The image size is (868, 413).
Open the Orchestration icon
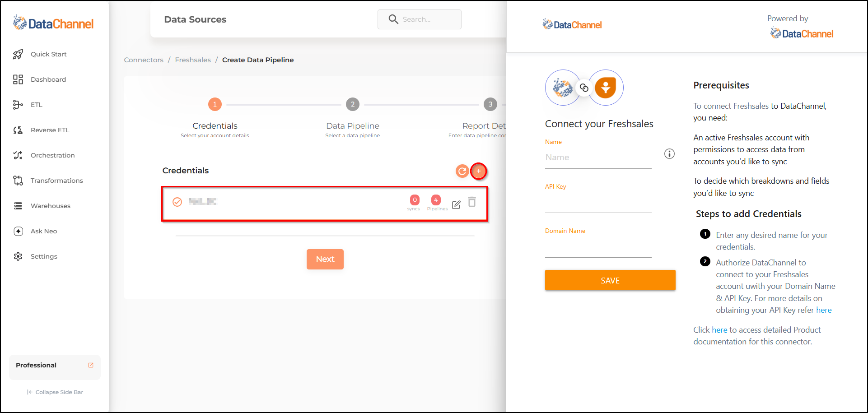tap(18, 155)
